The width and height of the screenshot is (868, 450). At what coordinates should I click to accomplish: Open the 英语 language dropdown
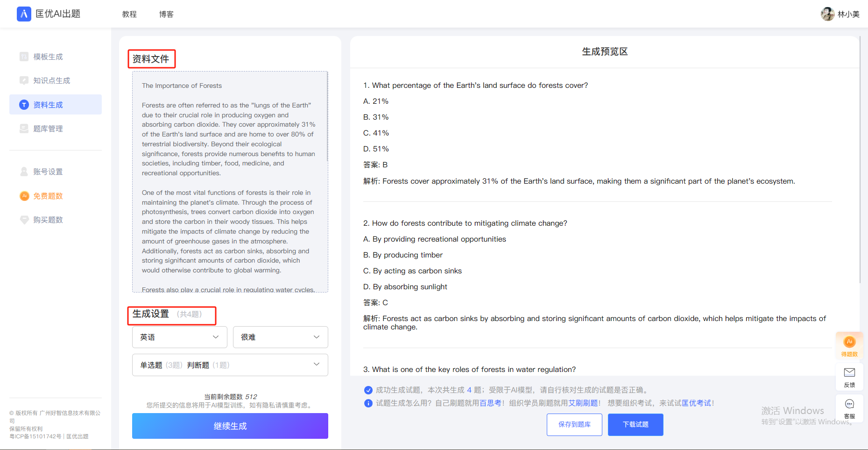[x=180, y=337]
